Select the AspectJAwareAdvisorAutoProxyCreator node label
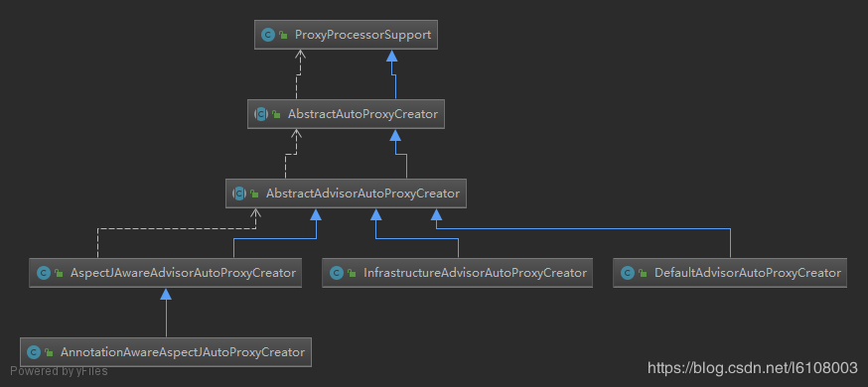 tap(183, 273)
